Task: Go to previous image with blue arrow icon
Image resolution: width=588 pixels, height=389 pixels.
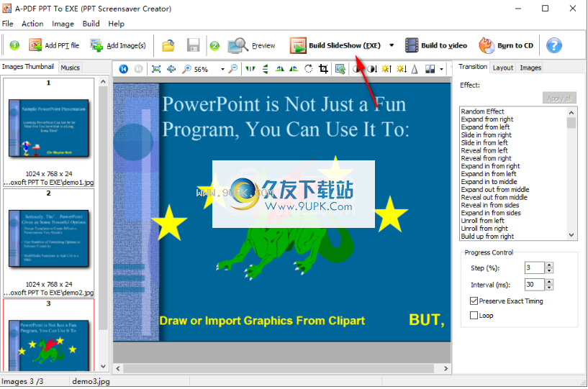Action: click(123, 69)
